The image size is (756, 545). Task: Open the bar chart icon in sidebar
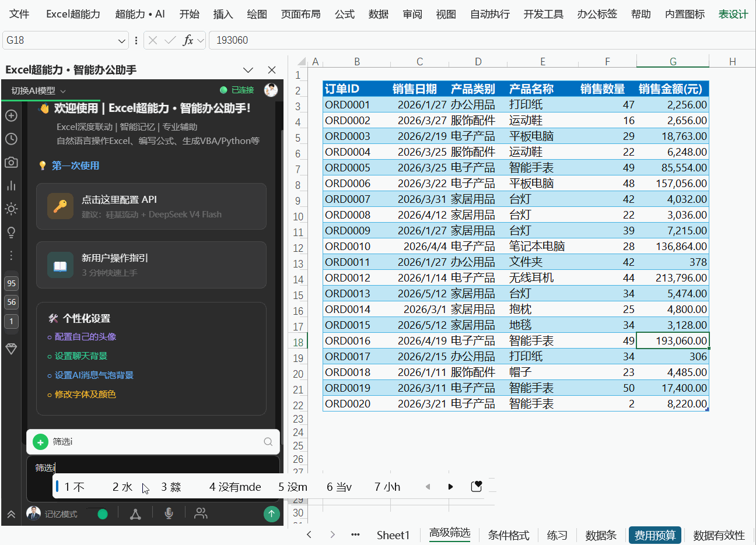point(11,185)
